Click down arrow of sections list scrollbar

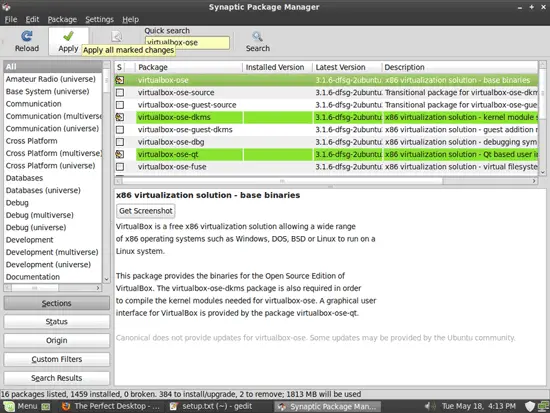pos(106,279)
